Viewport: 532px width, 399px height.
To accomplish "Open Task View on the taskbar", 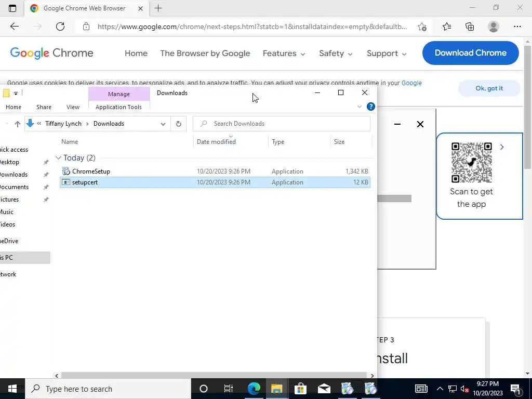I will (229, 389).
